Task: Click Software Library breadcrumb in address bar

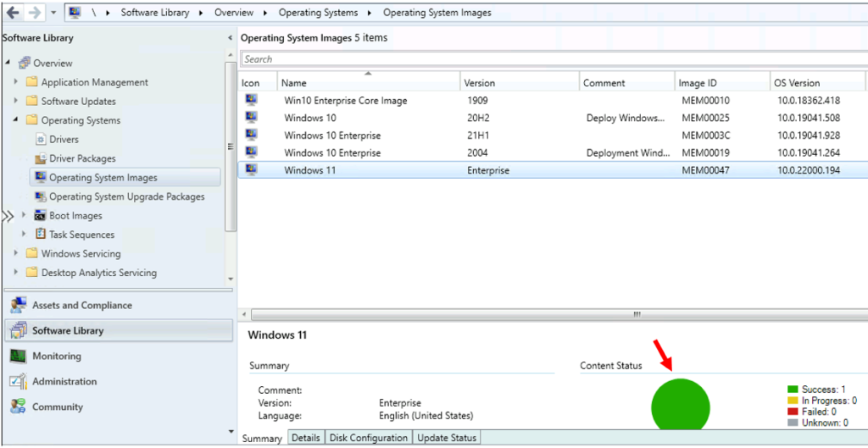Action: click(155, 12)
